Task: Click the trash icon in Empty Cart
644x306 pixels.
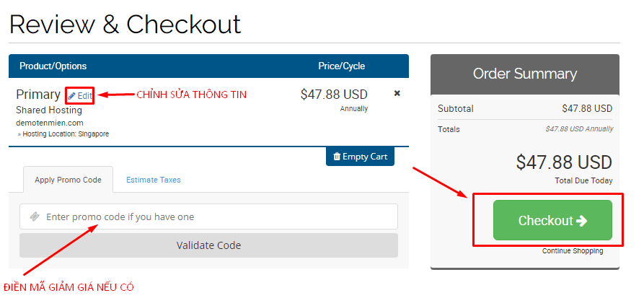Action: click(x=337, y=157)
